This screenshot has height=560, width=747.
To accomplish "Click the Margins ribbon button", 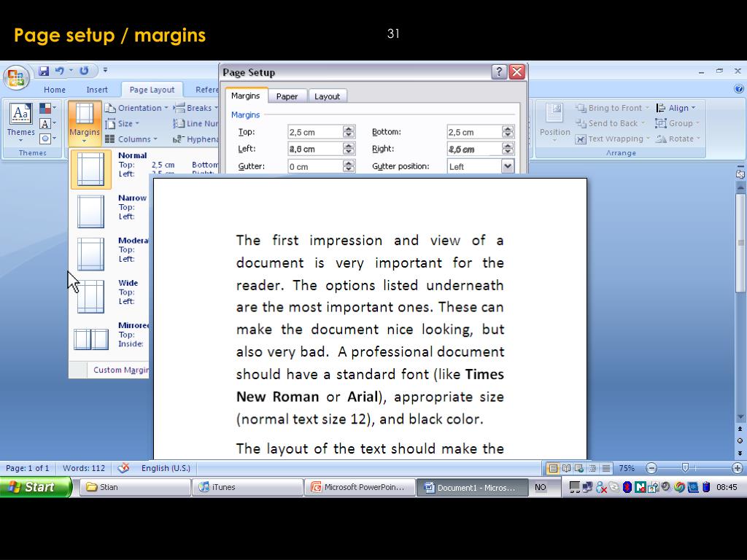I will point(85,122).
